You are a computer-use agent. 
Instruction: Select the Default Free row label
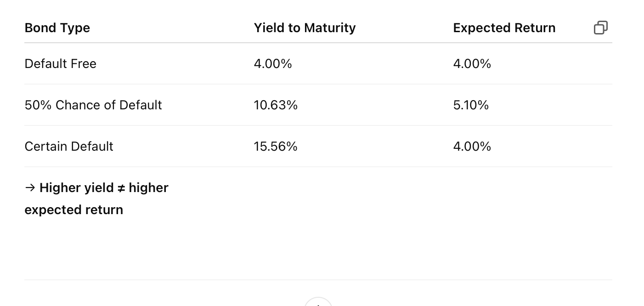coord(61,63)
